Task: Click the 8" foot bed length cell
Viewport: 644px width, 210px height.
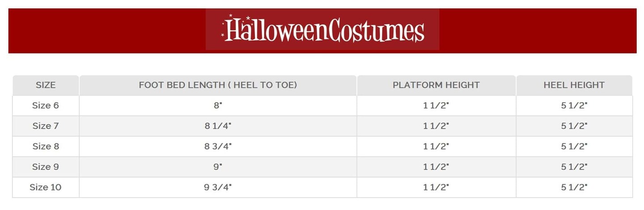Action: click(x=218, y=105)
